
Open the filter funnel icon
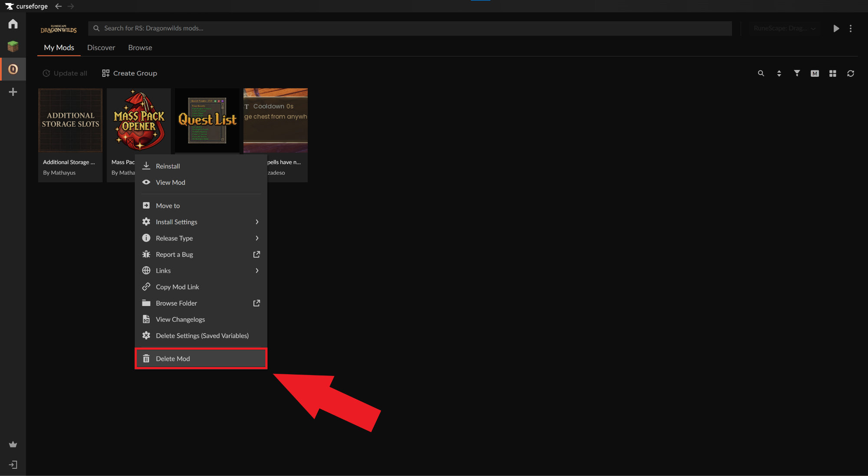(797, 73)
